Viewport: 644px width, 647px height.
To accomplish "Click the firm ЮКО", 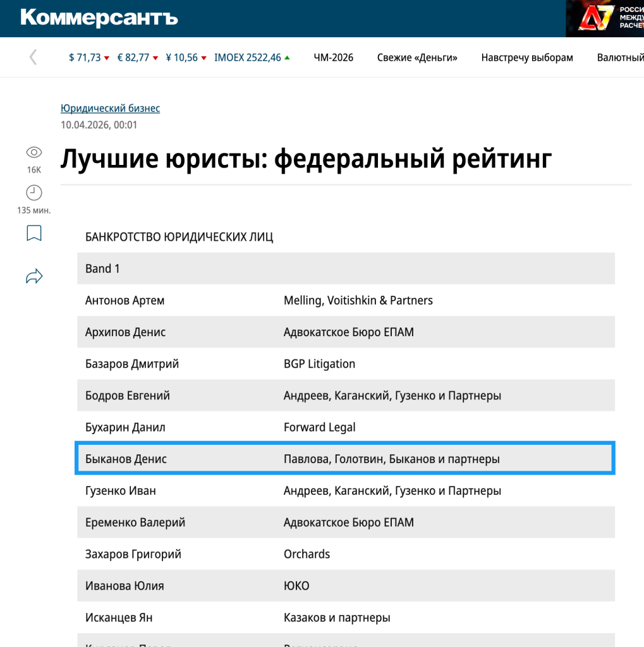I will click(x=296, y=586).
